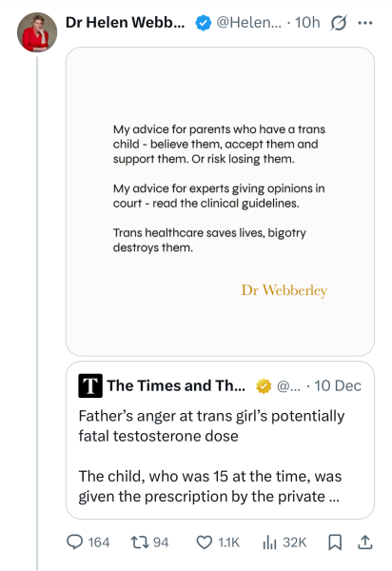Open the share post icon
Viewport: 392px width, 571px height.
coord(365,542)
